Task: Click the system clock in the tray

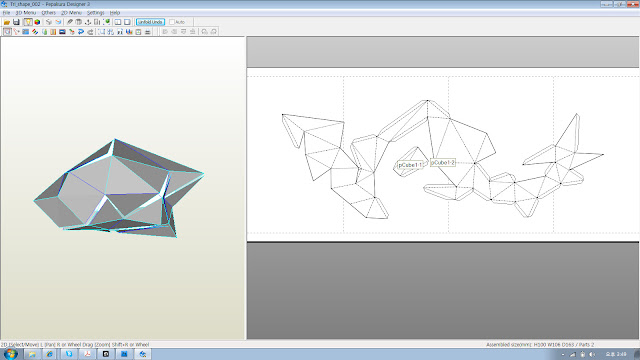Action: coord(616,354)
